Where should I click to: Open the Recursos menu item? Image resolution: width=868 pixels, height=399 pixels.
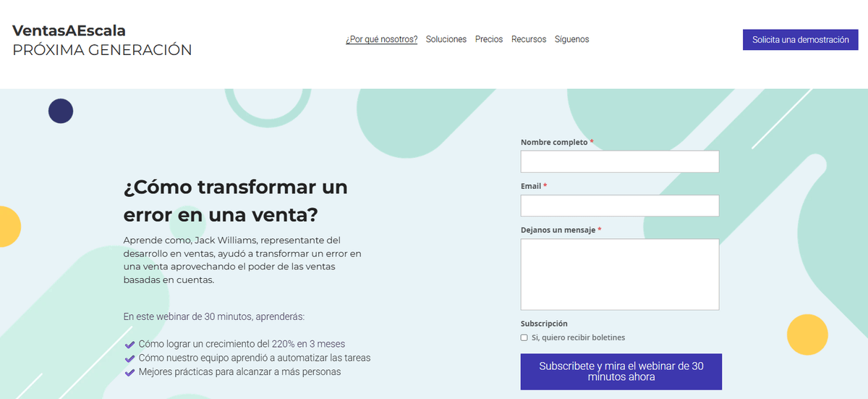[529, 39]
